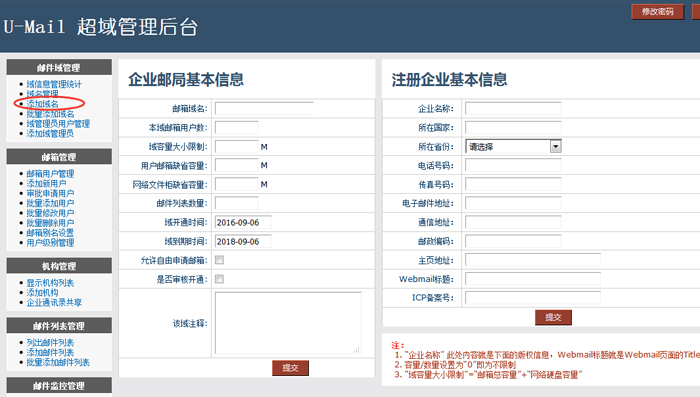
Task: Open 批量添加用户 in sidebar
Action: (x=50, y=203)
